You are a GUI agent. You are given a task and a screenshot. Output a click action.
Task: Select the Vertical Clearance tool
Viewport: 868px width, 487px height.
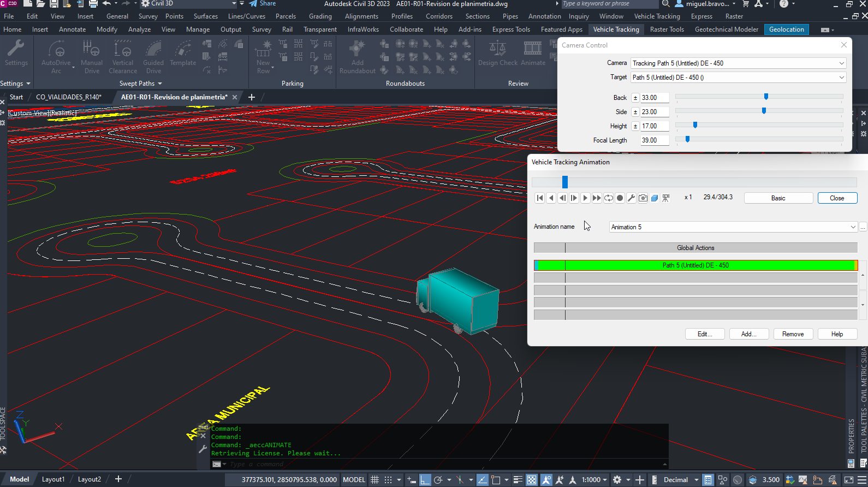point(123,57)
